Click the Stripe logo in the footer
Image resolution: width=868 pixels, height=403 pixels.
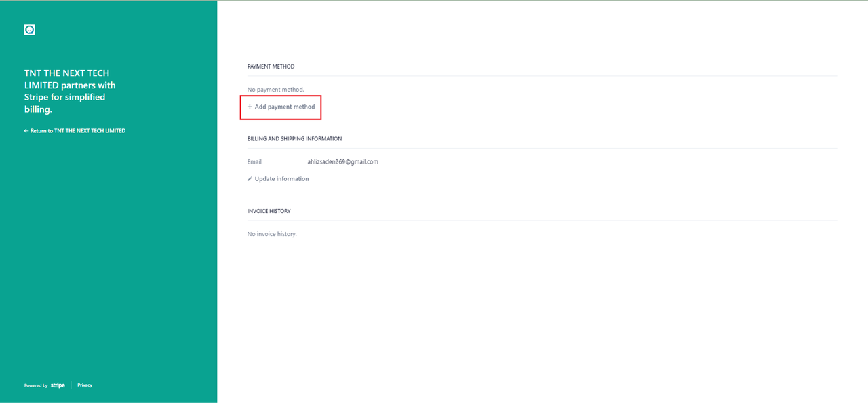point(58,385)
